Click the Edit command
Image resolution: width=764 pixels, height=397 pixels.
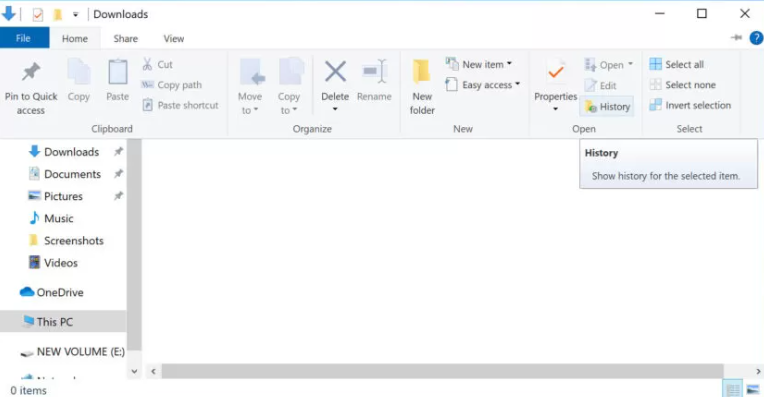click(x=600, y=85)
